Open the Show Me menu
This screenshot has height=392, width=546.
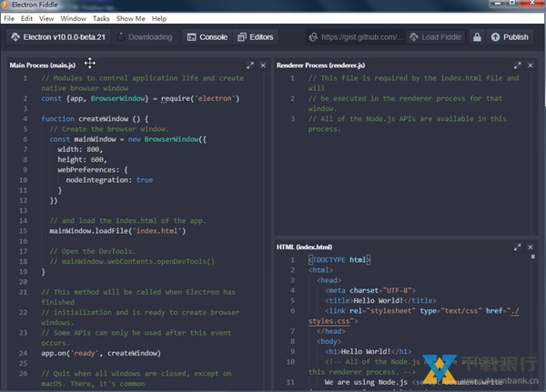[131, 18]
